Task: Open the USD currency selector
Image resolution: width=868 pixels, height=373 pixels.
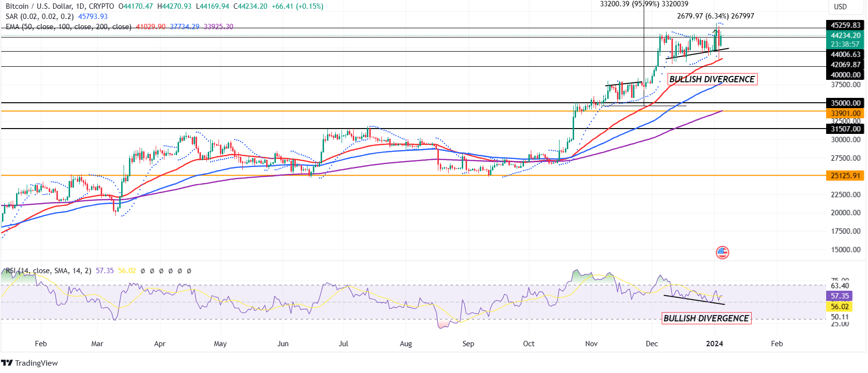Action: click(840, 7)
